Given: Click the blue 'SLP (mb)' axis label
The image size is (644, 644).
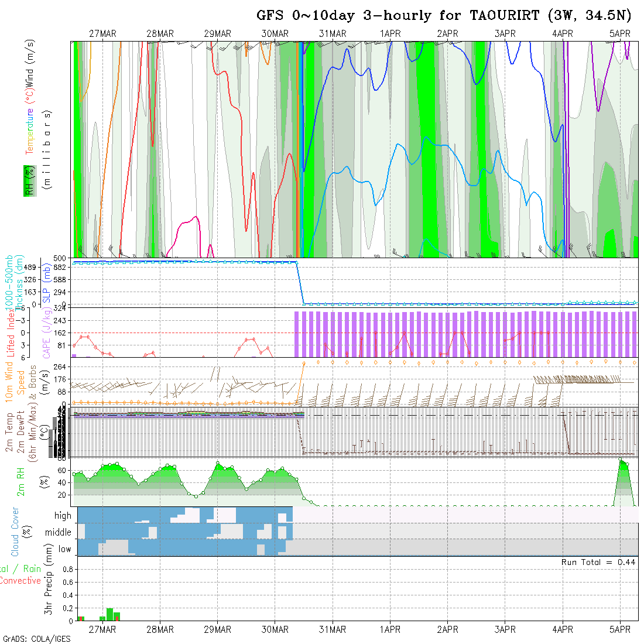Looking at the screenshot, I should pos(46,281).
